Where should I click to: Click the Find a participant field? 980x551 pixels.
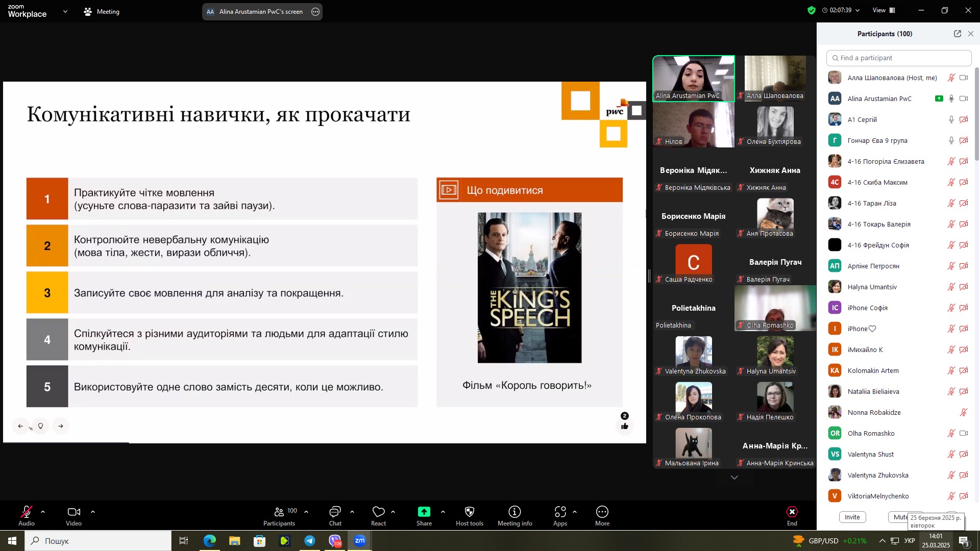(x=899, y=58)
